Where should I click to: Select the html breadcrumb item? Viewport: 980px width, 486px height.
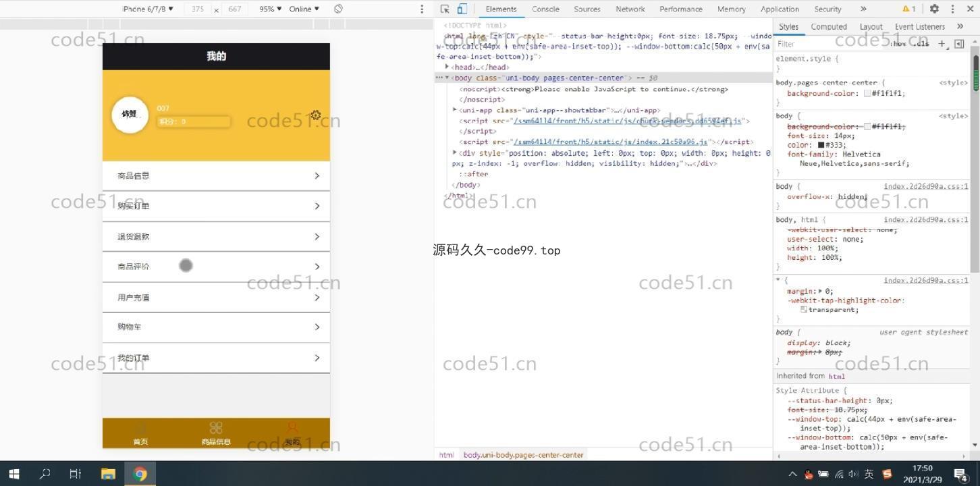tap(446, 455)
